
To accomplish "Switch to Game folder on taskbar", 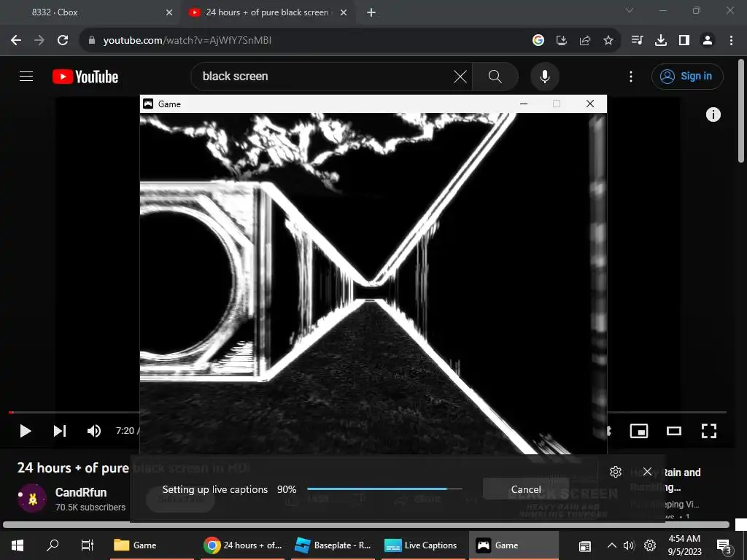I will (x=152, y=545).
